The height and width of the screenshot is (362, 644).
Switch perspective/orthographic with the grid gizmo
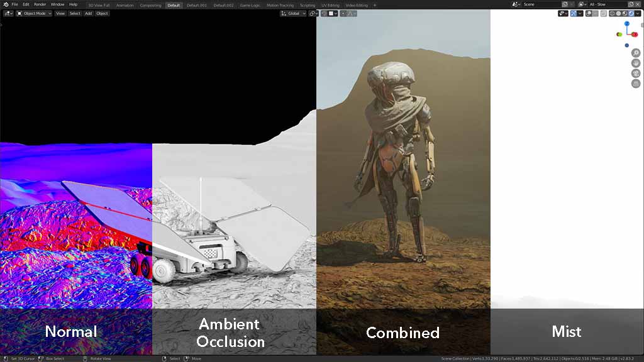(636, 84)
